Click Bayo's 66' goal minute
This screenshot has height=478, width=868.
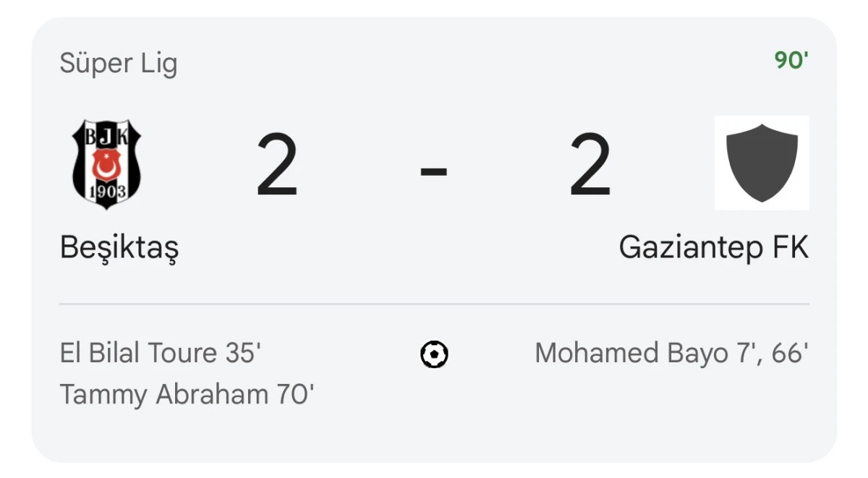pos(790,354)
